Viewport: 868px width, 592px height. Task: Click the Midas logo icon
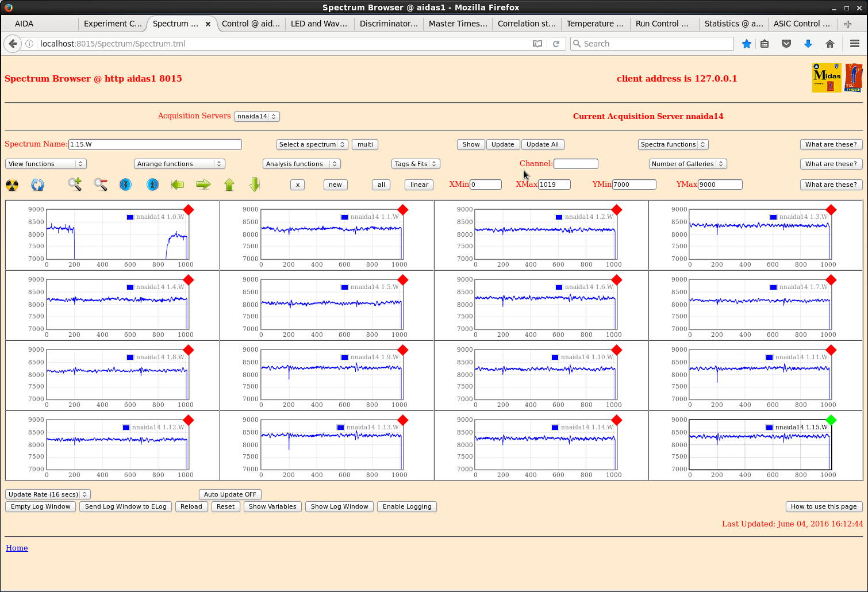point(827,78)
